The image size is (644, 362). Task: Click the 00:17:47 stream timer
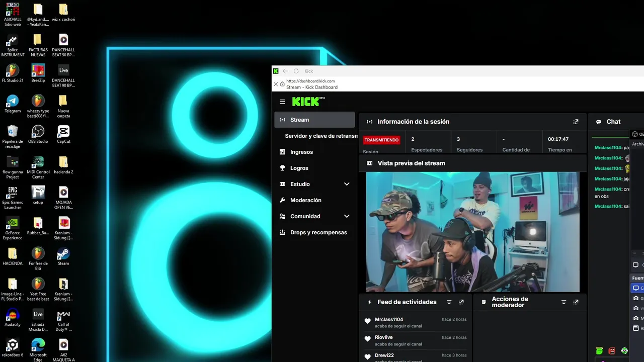click(x=558, y=139)
